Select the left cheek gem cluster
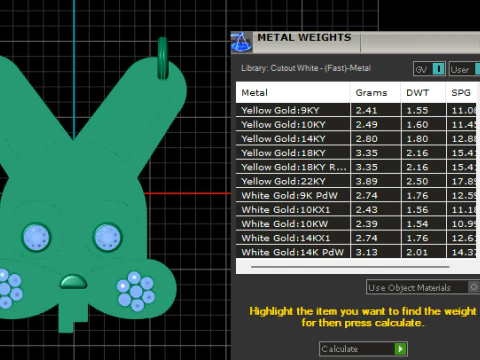Screen dimensions: 480x360 pos(10,289)
